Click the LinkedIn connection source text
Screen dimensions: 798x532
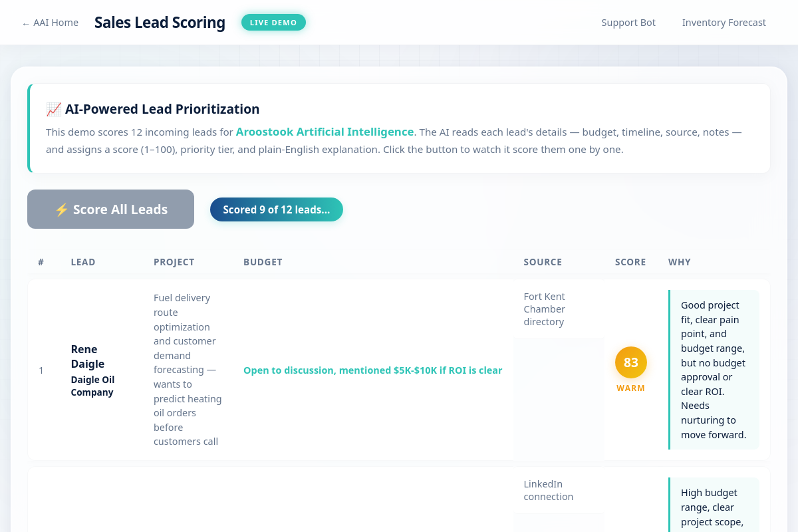(x=548, y=490)
